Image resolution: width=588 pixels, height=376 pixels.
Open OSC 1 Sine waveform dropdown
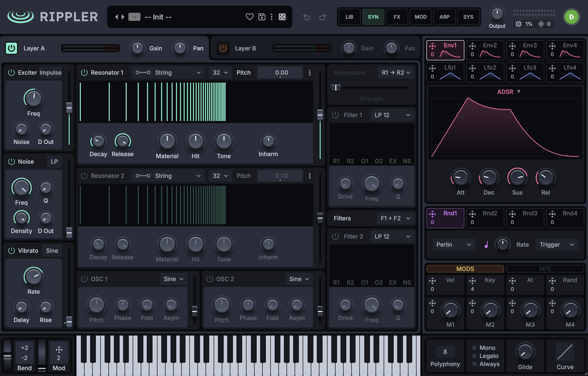pos(173,279)
